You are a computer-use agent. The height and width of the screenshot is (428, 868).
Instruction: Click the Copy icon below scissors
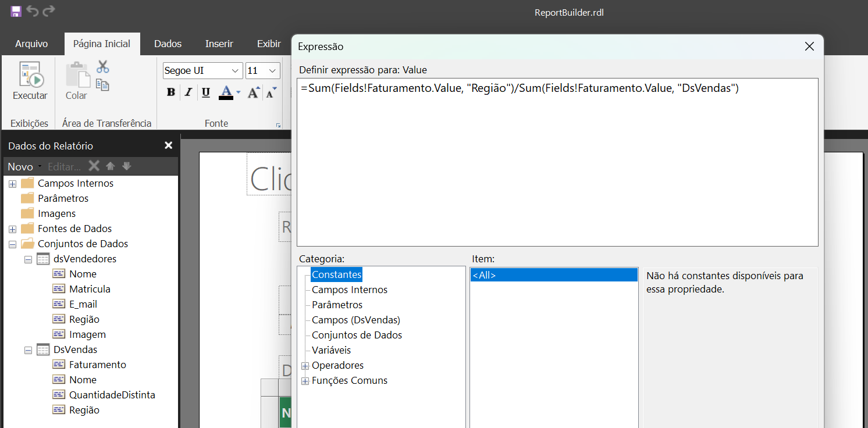pyautogui.click(x=103, y=85)
